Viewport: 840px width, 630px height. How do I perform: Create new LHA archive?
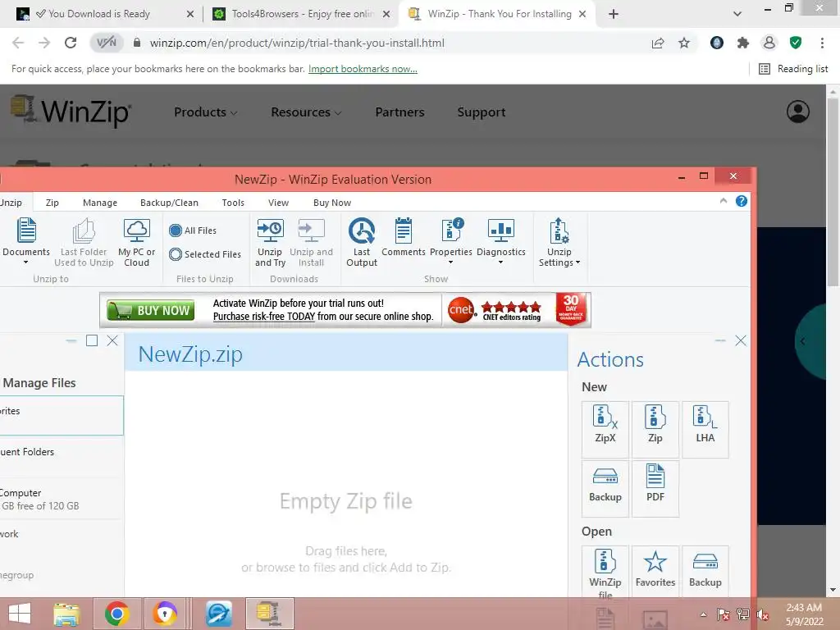coord(705,429)
